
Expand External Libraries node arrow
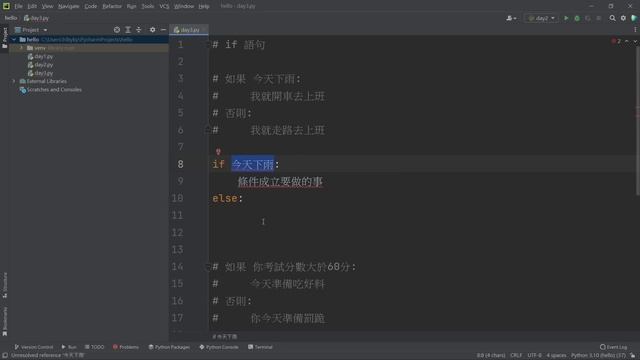coord(14,81)
